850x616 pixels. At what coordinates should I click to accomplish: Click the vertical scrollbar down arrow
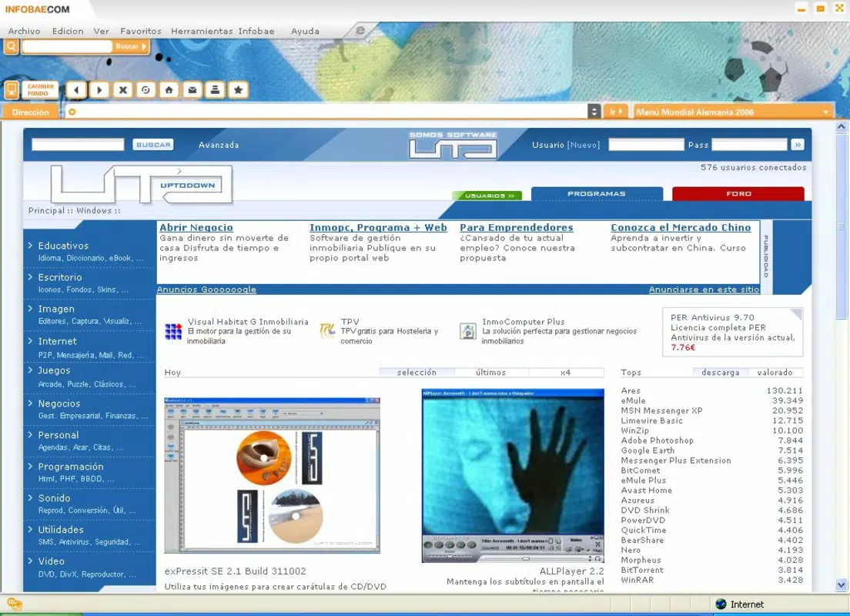click(842, 585)
